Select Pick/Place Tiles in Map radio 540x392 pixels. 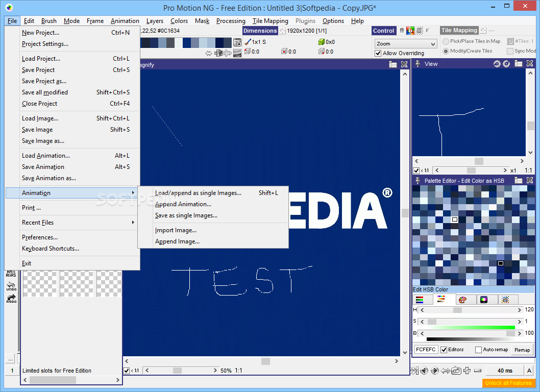point(446,41)
